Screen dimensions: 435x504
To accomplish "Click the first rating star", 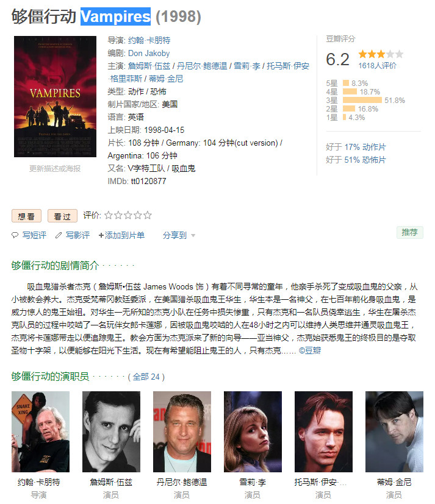I will pyautogui.click(x=109, y=215).
